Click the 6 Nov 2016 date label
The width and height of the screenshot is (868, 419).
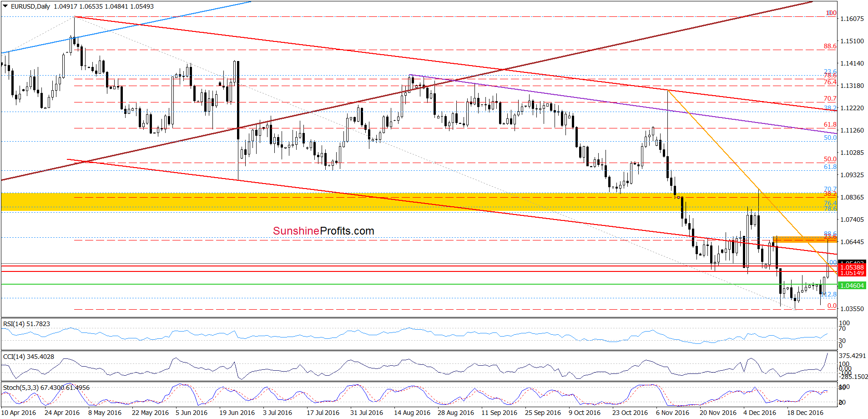tap(673, 413)
